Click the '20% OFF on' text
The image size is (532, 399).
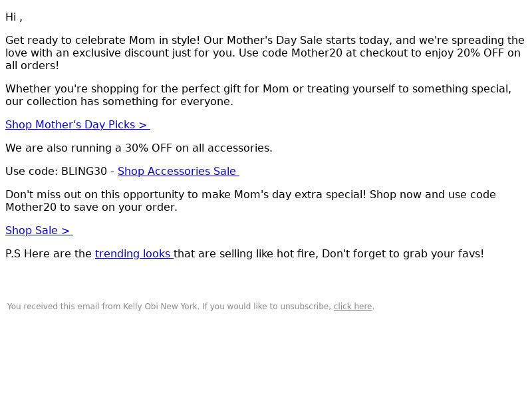coord(489,53)
